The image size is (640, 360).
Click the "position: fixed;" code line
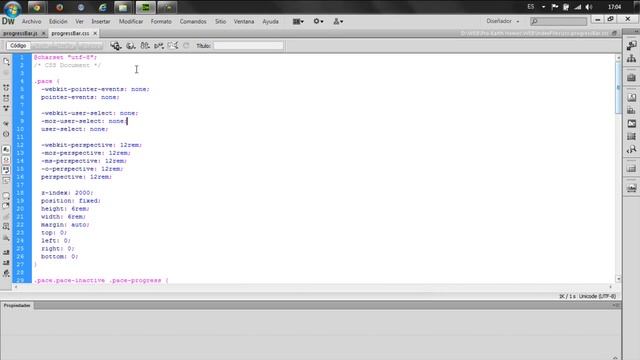click(x=71, y=201)
